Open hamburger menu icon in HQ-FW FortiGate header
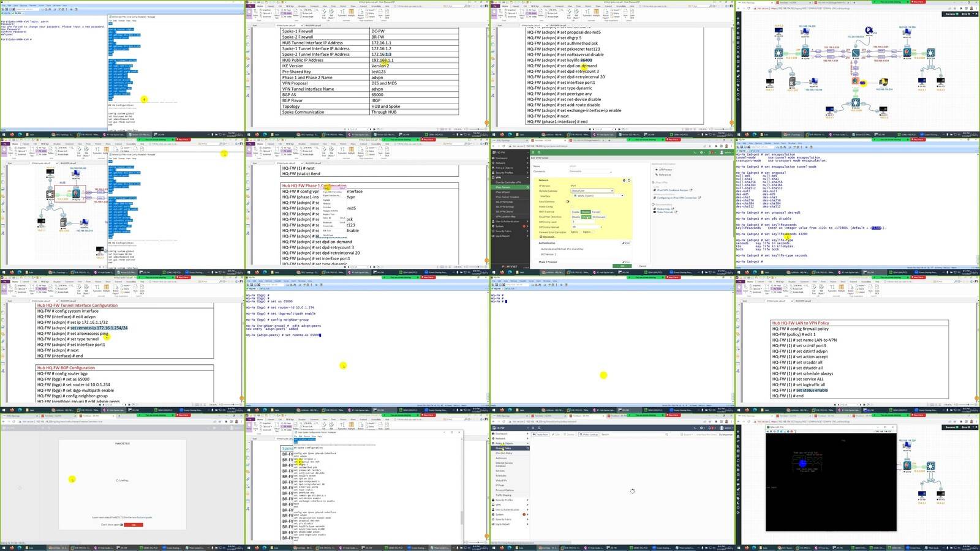This screenshot has width=980, height=551. 533,152
